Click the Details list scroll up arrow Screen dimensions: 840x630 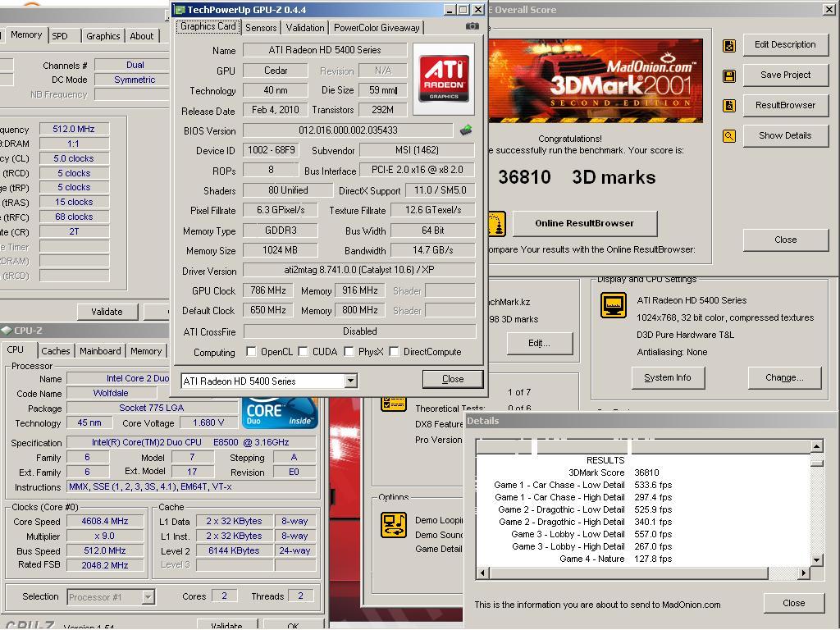click(x=816, y=446)
